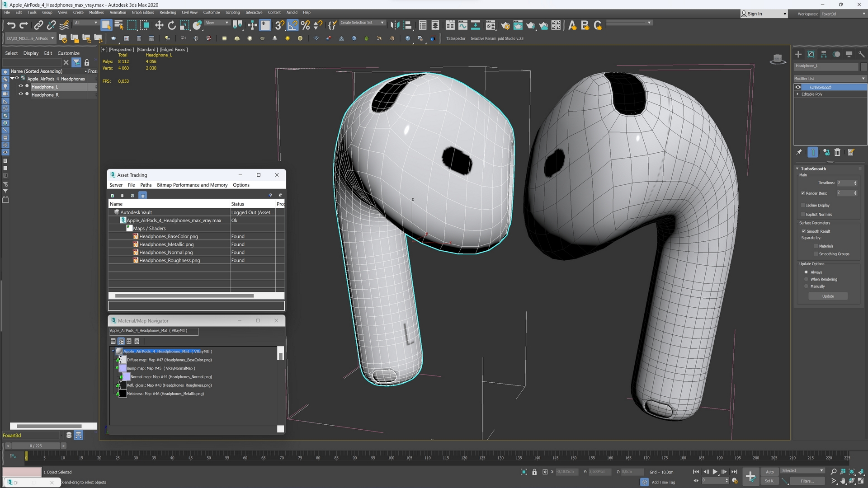Open the Curve Editor icon
The width and height of the screenshot is (868, 488).
point(462,25)
